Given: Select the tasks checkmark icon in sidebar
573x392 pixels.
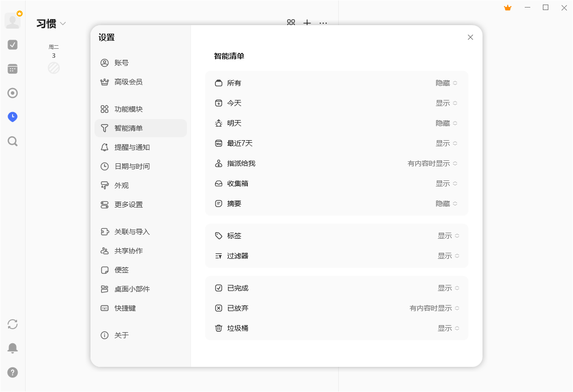Looking at the screenshot, I should [12, 44].
